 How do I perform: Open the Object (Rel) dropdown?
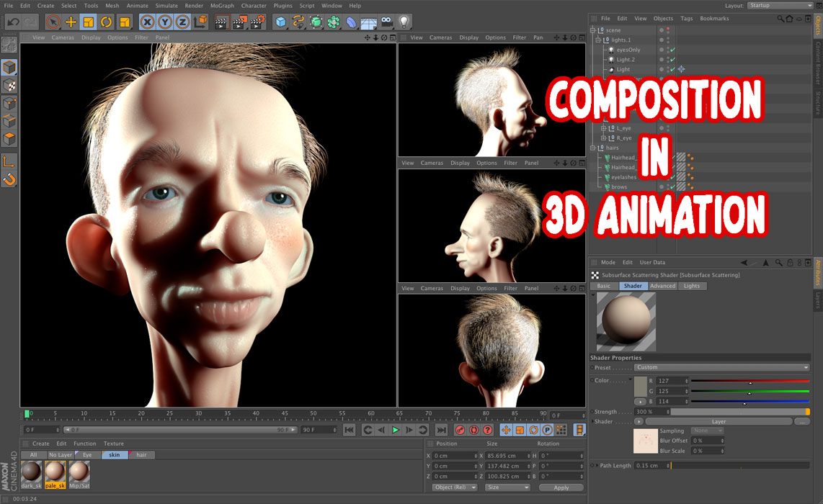pyautogui.click(x=455, y=487)
